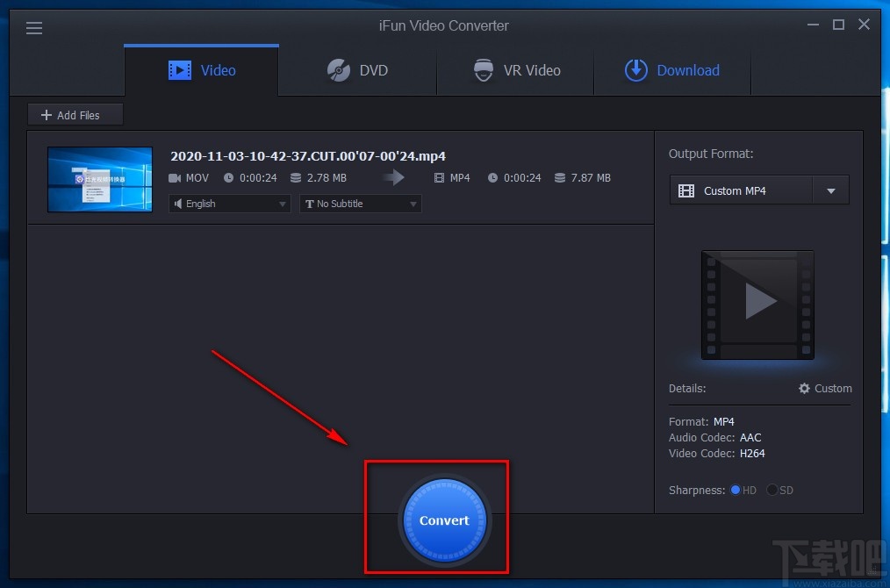This screenshot has width=890, height=588.
Task: Click the source MOV camera icon
Action: tap(175, 178)
